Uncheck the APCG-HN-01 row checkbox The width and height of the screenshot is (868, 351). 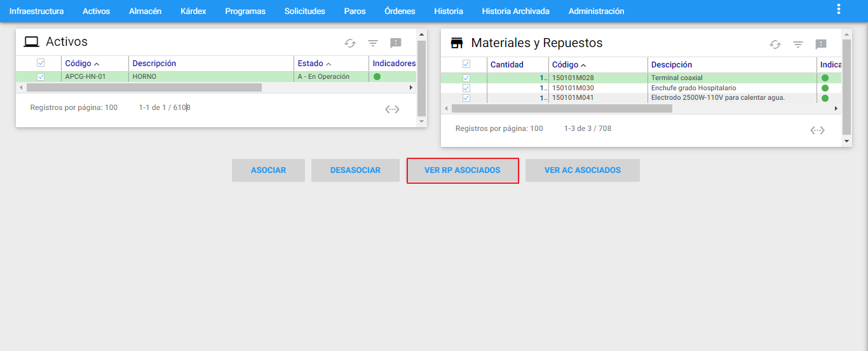coord(41,77)
